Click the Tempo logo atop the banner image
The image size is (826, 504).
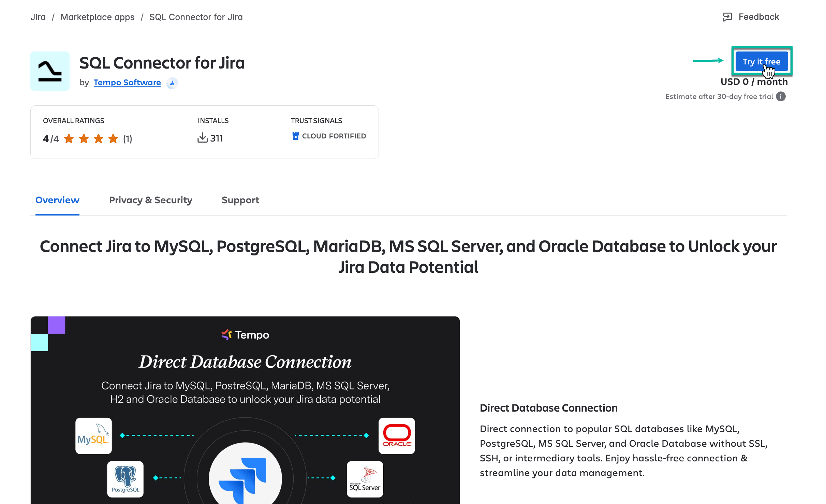click(245, 335)
